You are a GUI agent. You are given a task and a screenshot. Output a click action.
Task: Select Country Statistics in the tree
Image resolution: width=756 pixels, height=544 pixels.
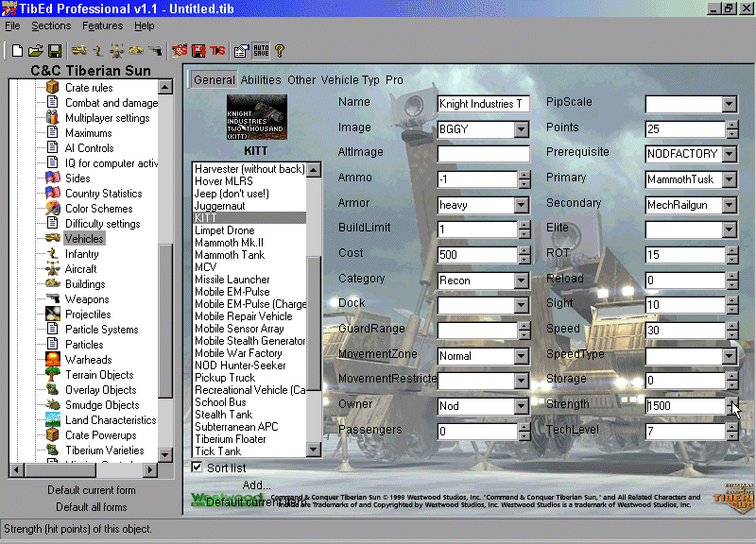tap(104, 194)
